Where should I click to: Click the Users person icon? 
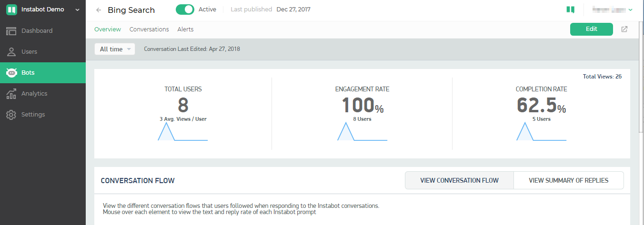point(11,52)
